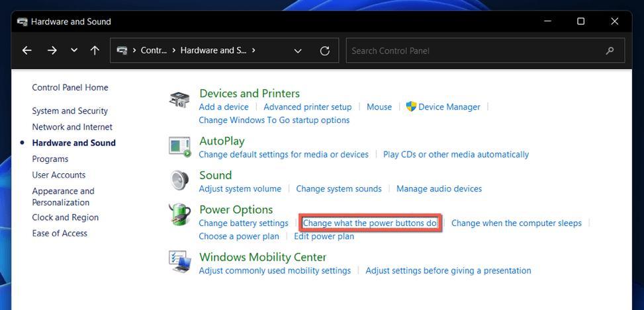Open Device Manager link
644x310 pixels.
coord(449,107)
